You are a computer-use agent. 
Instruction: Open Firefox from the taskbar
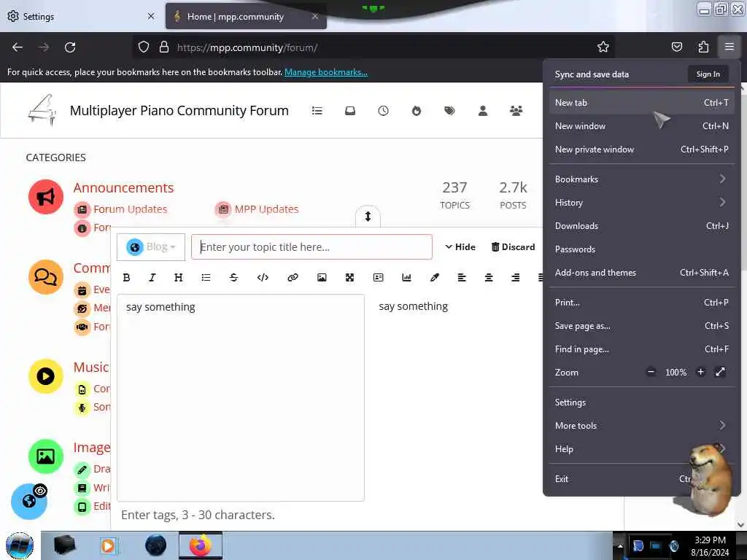(x=201, y=545)
